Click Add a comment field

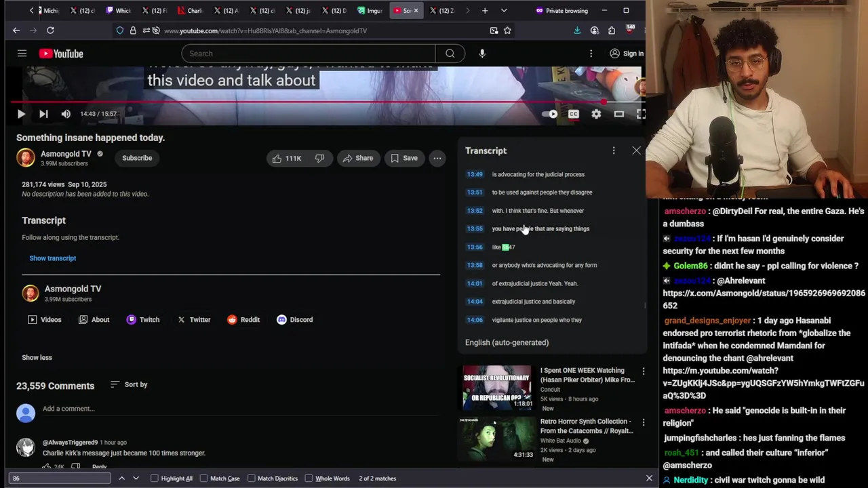pos(241,409)
